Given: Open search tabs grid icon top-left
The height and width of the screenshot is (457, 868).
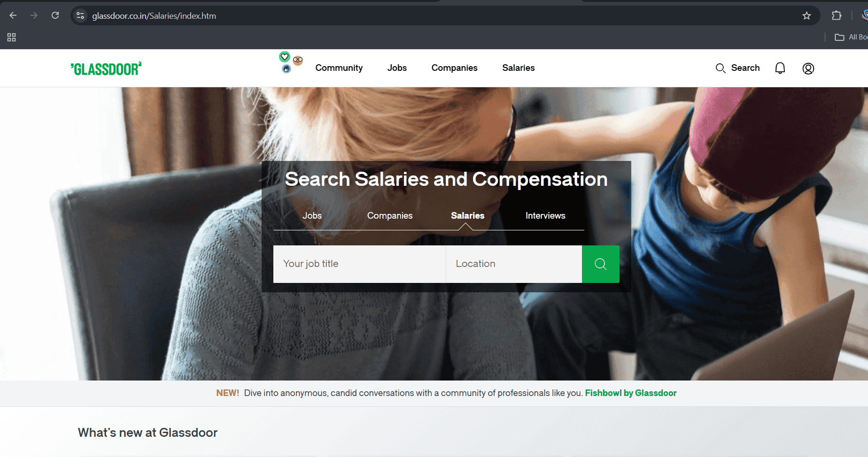Looking at the screenshot, I should [x=11, y=37].
